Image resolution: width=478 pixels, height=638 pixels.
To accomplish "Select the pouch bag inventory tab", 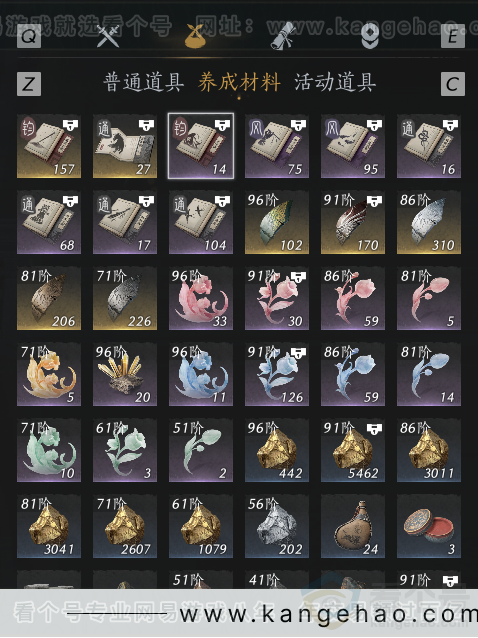I will point(194,35).
